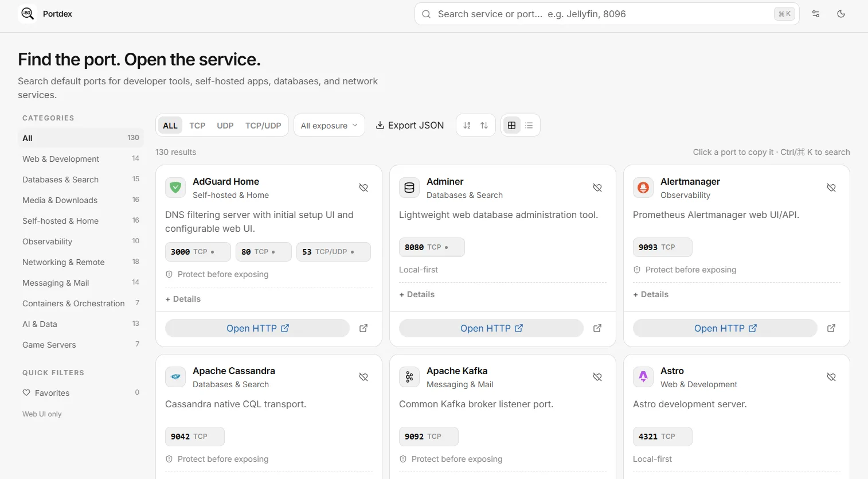Click the Portdex brand name
The height and width of the screenshot is (479, 868).
click(57, 14)
